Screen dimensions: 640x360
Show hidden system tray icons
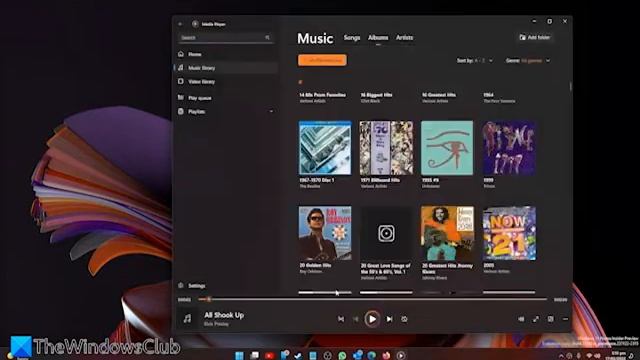coord(561,356)
